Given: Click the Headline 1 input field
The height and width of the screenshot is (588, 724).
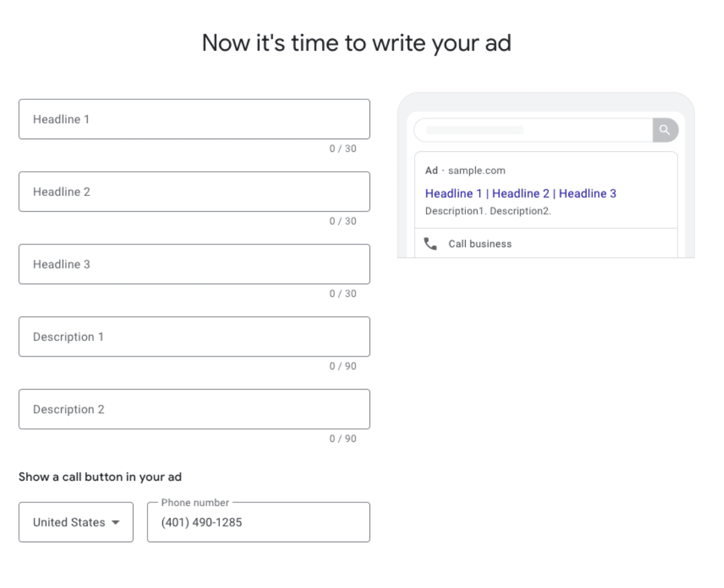Looking at the screenshot, I should coord(194,119).
